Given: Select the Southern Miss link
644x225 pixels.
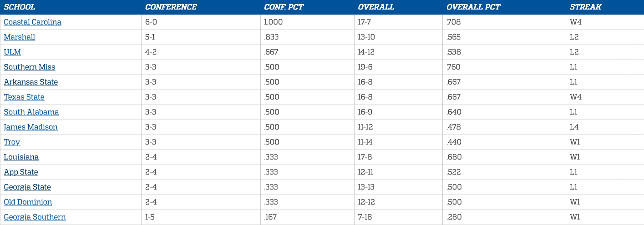Looking at the screenshot, I should (30, 67).
